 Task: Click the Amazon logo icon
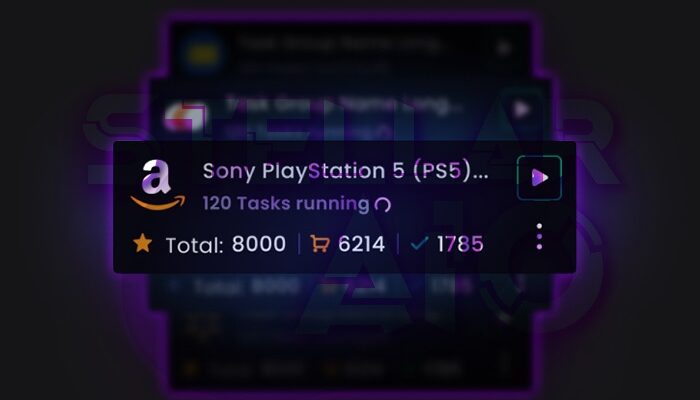(x=158, y=185)
